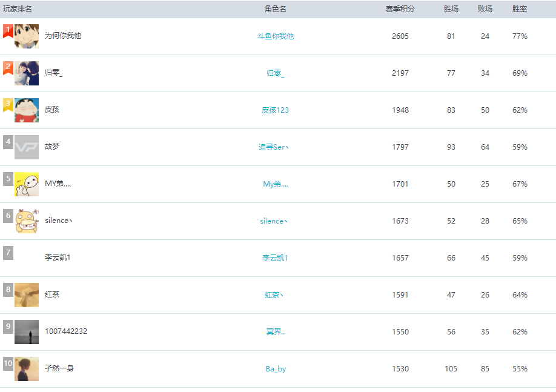Click the 胜率 column header
The image size is (556, 392).
click(x=519, y=9)
